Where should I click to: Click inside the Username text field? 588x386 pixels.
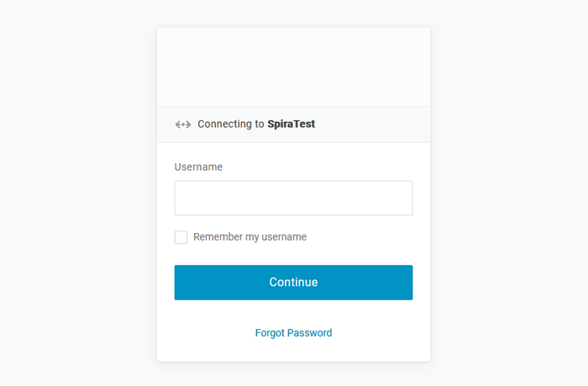[293, 198]
